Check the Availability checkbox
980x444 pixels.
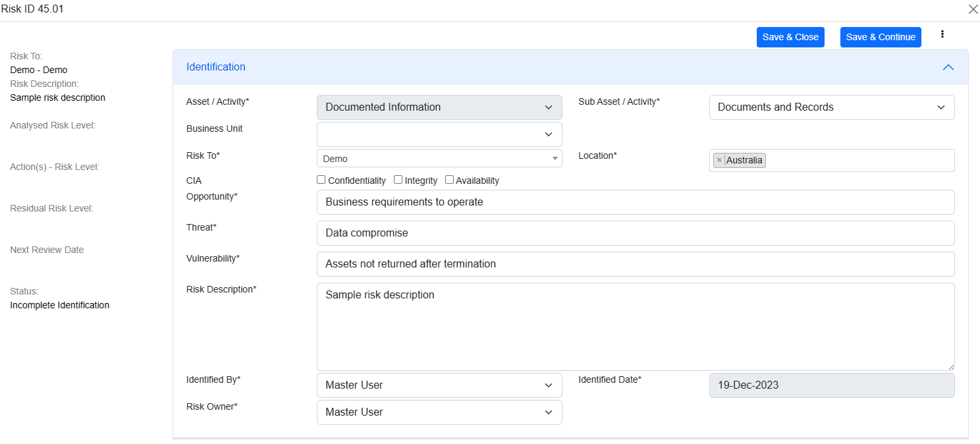[450, 180]
